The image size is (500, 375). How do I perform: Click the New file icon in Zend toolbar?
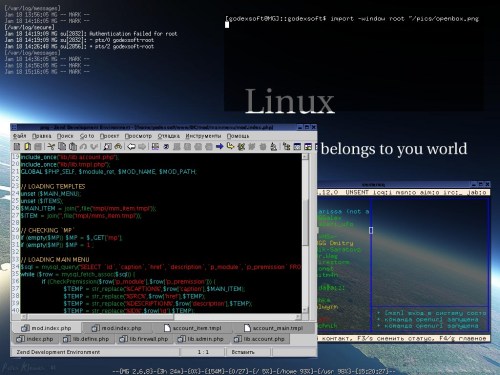17,147
